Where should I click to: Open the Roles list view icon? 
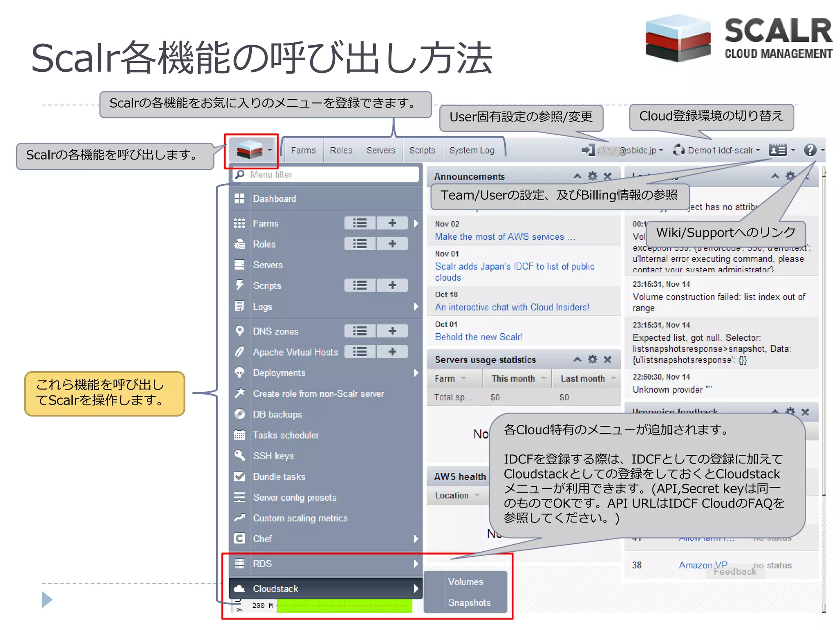[360, 244]
